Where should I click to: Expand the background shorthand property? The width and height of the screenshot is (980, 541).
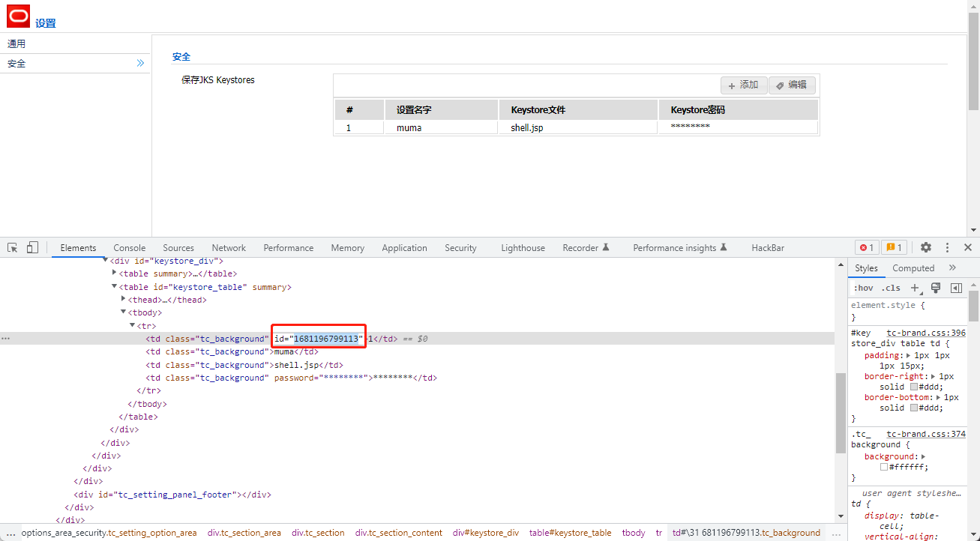pyautogui.click(x=923, y=456)
